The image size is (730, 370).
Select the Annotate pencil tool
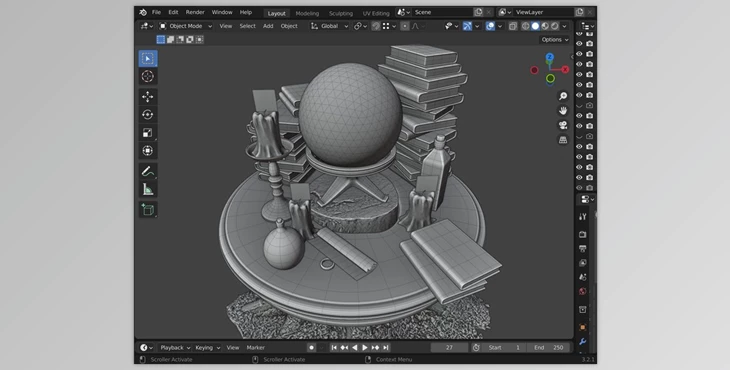148,171
